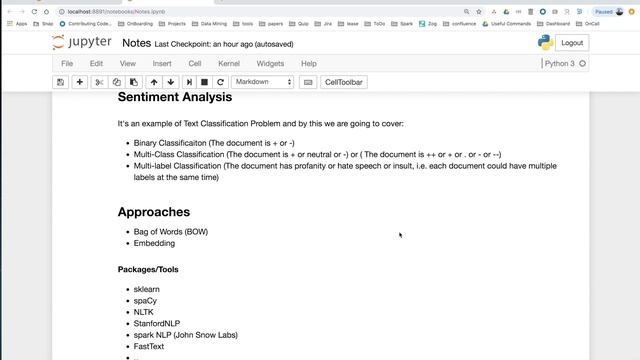The height and width of the screenshot is (360, 640).
Task: Open the Useful Commands bookmark
Action: coord(507,24)
